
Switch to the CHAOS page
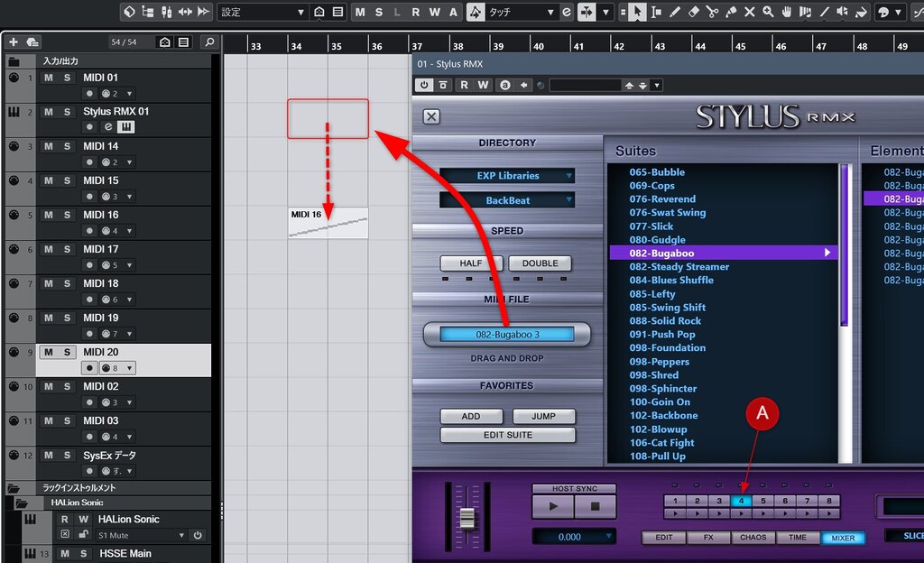tap(753, 538)
